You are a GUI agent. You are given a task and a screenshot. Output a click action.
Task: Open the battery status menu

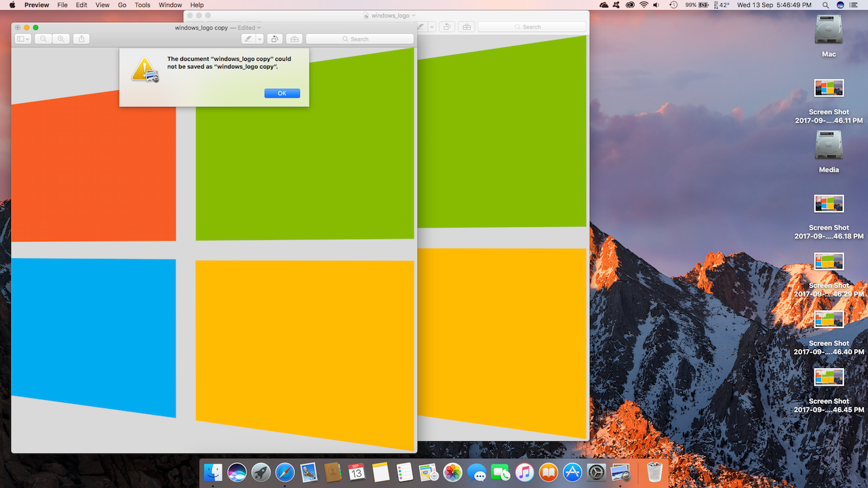[x=696, y=5]
